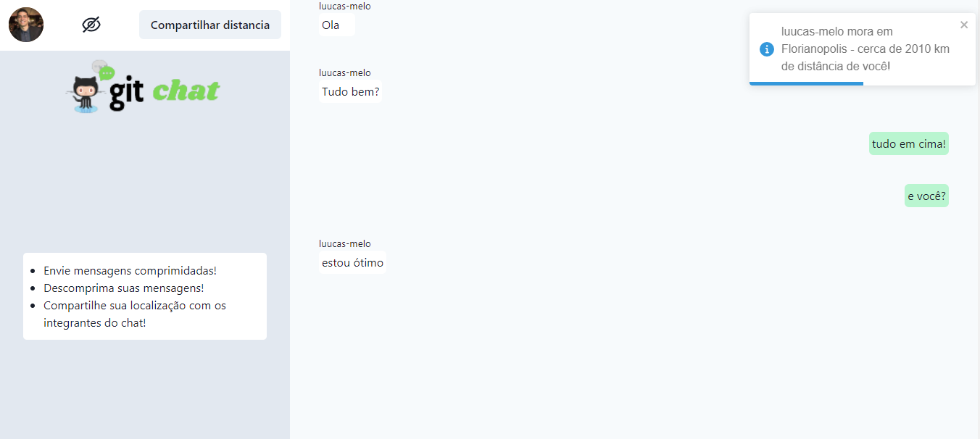The width and height of the screenshot is (980, 439).
Task: Click the user profile avatar photo
Action: 26,25
